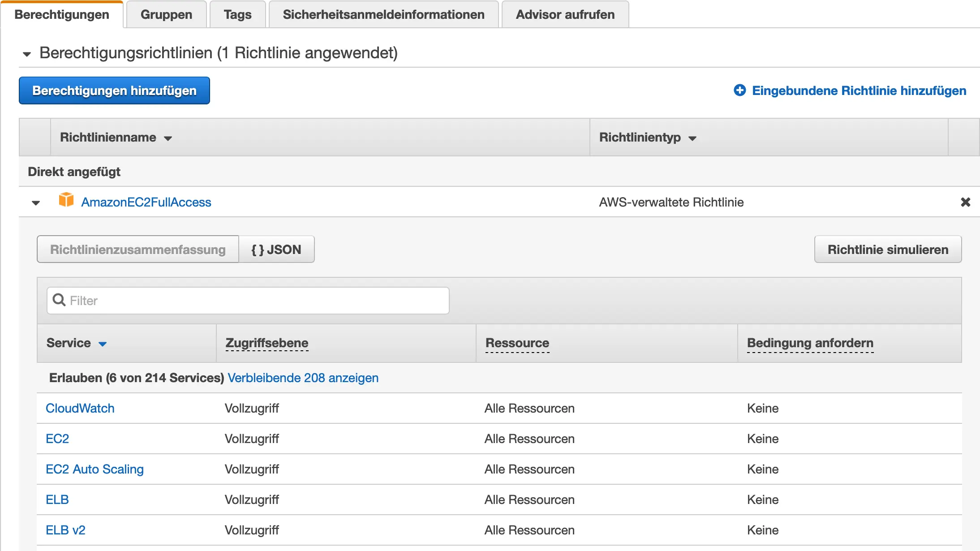Open the Sicherheitsanmeldeinformationen tab
This screenshot has height=551, width=980.
[x=383, y=15]
